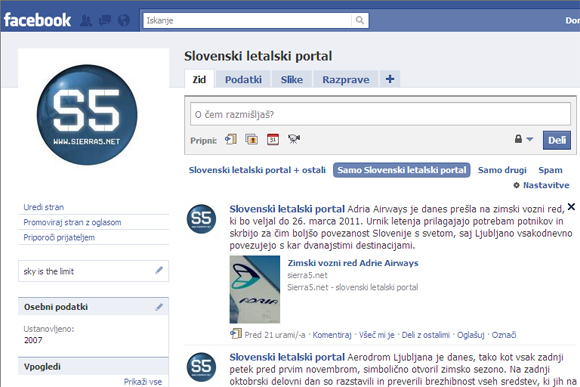Click the Vpogledi section header
The width and height of the screenshot is (580, 387).
coord(93,367)
